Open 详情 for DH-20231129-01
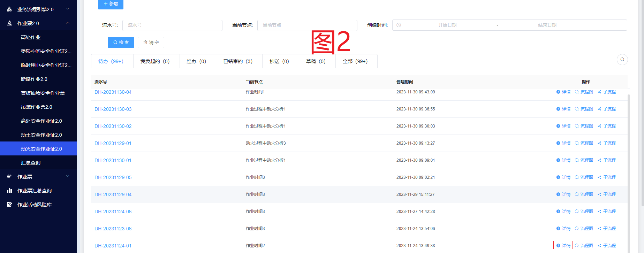 563,143
